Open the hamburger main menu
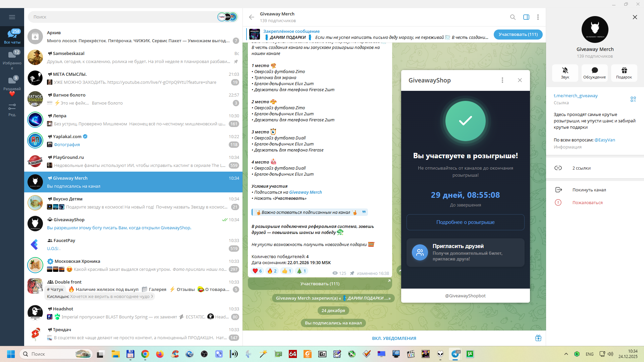 (x=12, y=17)
